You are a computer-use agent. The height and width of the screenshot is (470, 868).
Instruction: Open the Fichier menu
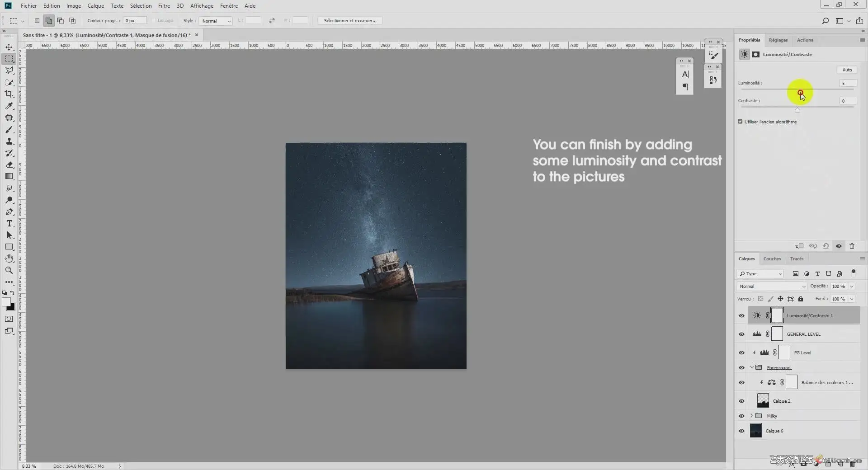click(29, 6)
